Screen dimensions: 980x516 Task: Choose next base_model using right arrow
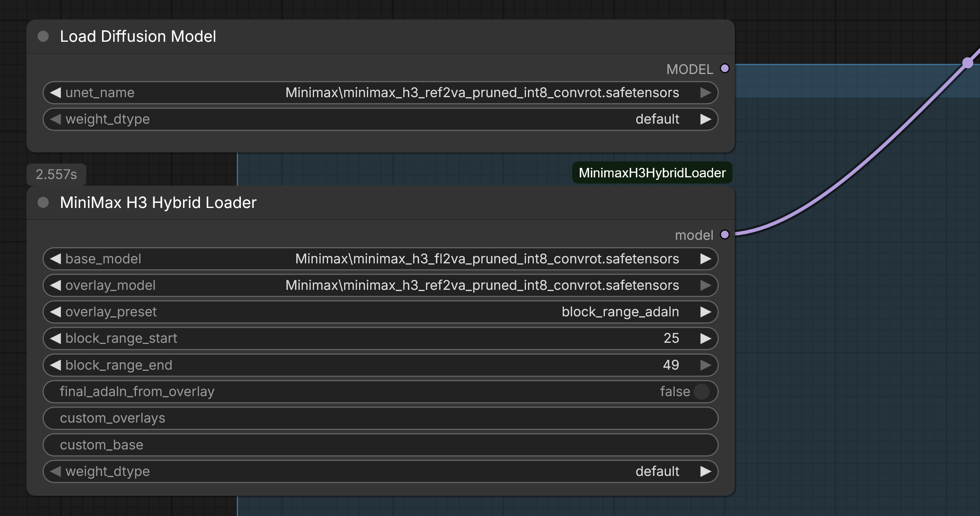pos(706,259)
